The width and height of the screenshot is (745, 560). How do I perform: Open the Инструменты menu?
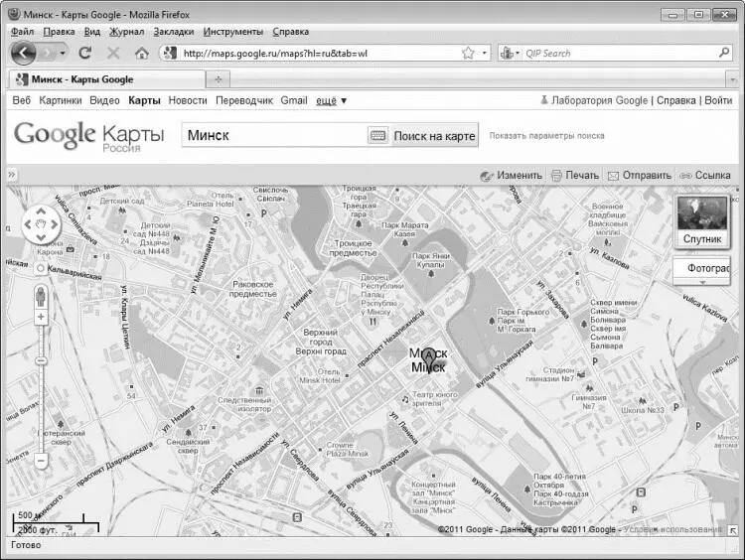coord(232,32)
